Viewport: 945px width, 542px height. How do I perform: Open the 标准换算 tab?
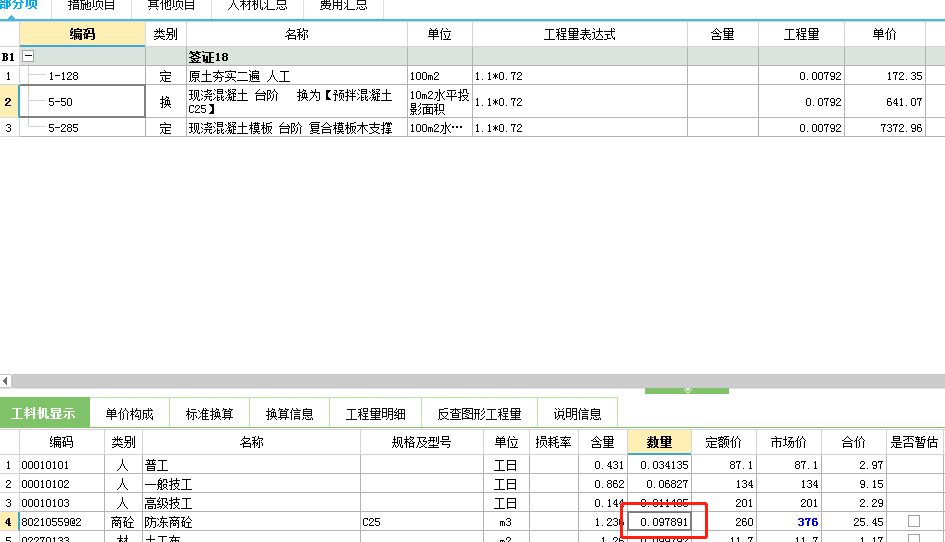click(209, 414)
